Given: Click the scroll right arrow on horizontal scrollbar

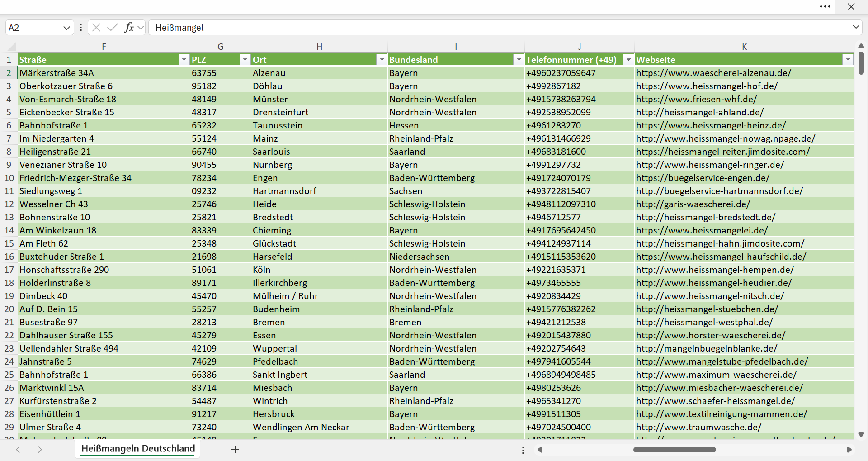Looking at the screenshot, I should [x=849, y=450].
